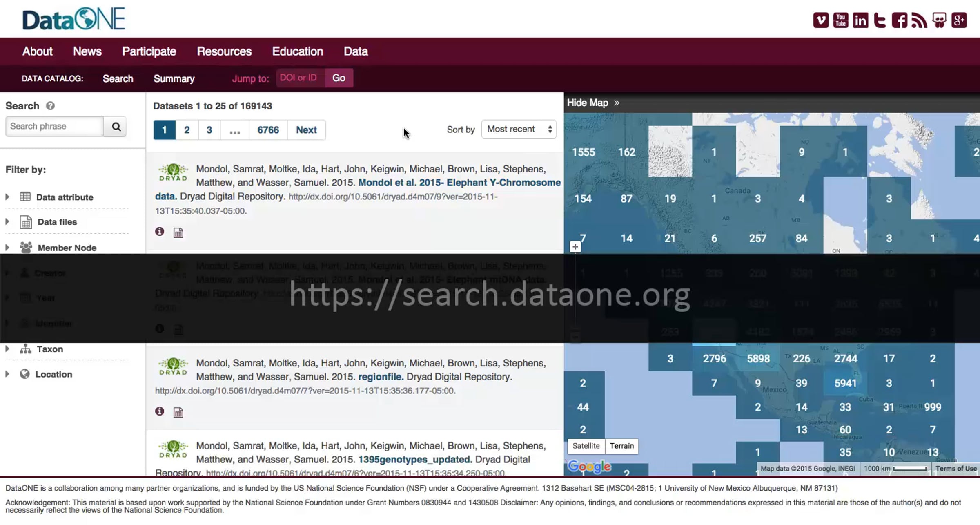The height and width of the screenshot is (525, 980).
Task: Open the Sort by Most recent dropdown
Action: point(519,129)
